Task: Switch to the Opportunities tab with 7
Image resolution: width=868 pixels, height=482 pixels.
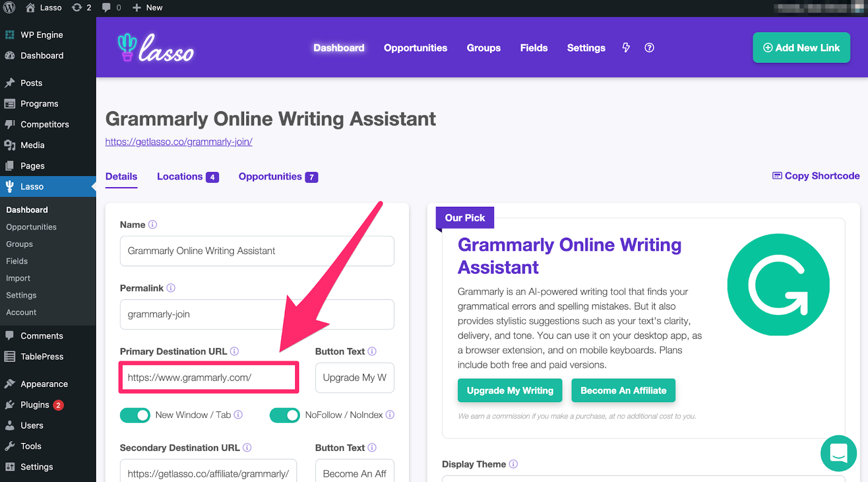Action: click(278, 177)
